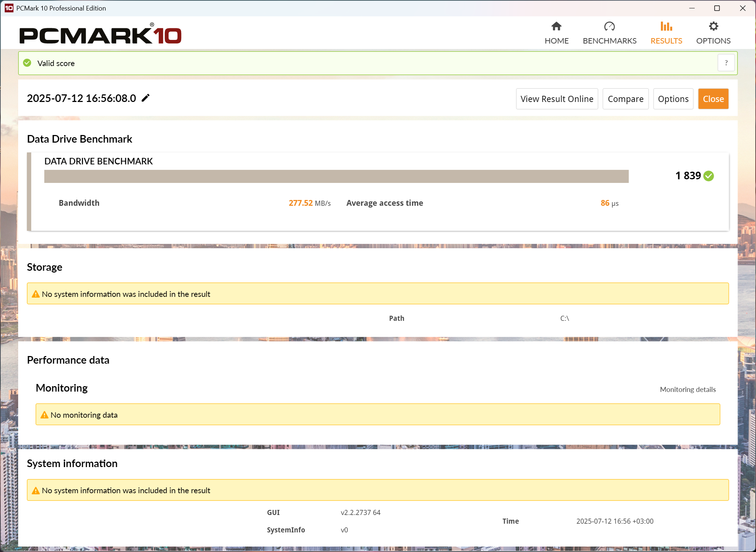Click the System information warning triangle icon
Viewport: 756px width, 552px height.
(x=36, y=491)
